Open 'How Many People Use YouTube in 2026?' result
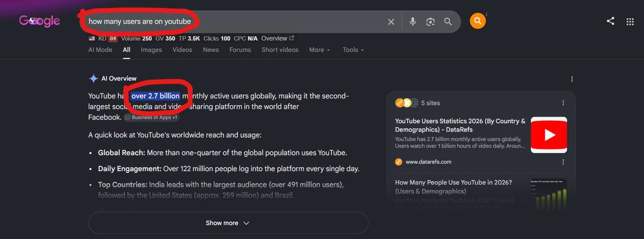Viewport: 644px width, 239px height. [453, 187]
